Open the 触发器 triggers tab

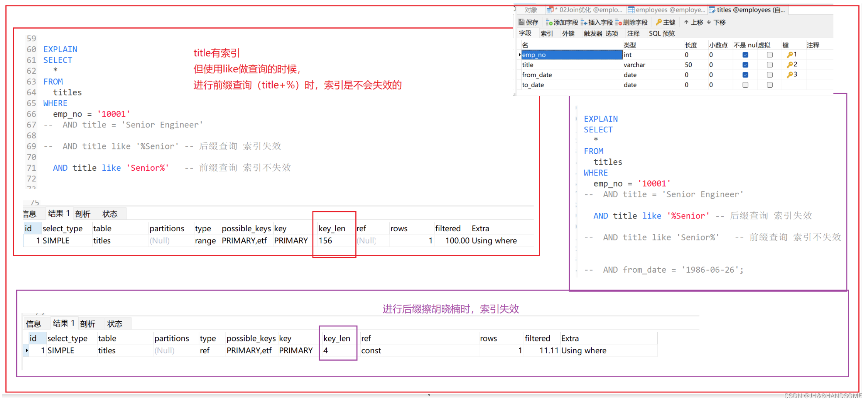coord(593,34)
